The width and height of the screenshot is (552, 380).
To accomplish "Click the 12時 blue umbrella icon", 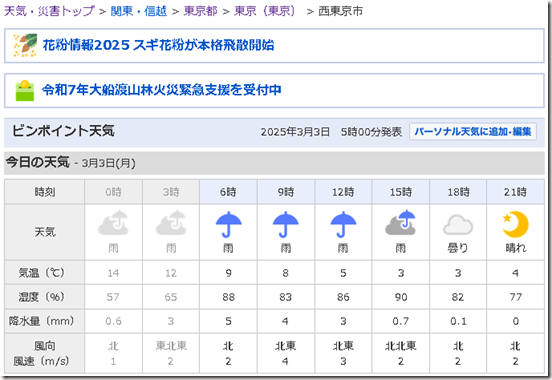I will point(343,224).
